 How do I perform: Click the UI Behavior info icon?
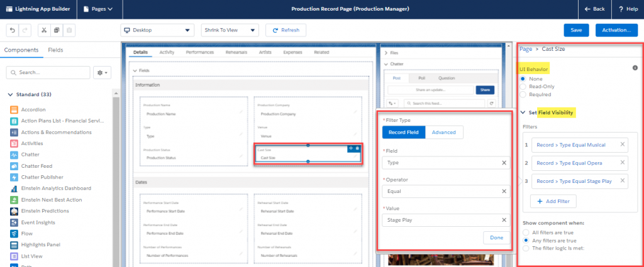pyautogui.click(x=635, y=68)
